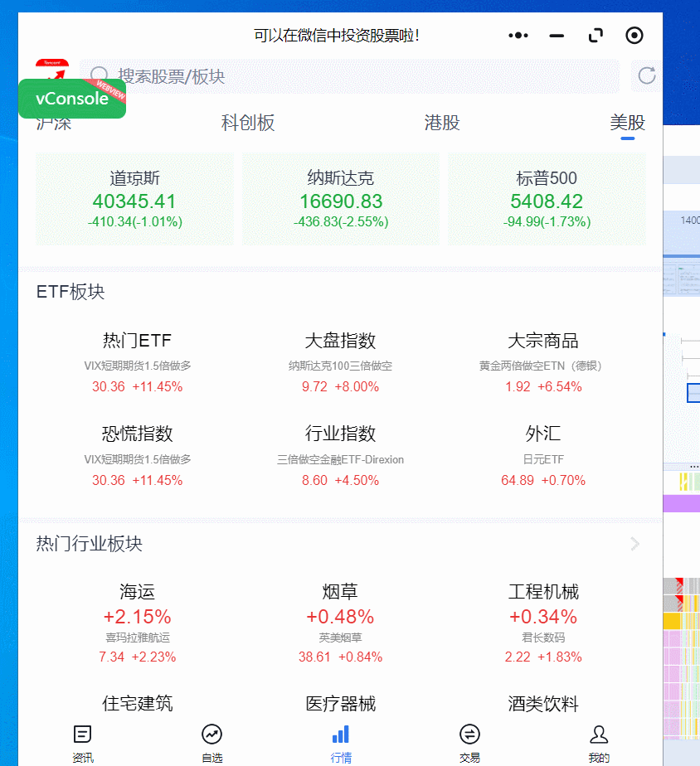The image size is (700, 766).
Task: Click the mini program close circle icon
Action: pos(634,35)
